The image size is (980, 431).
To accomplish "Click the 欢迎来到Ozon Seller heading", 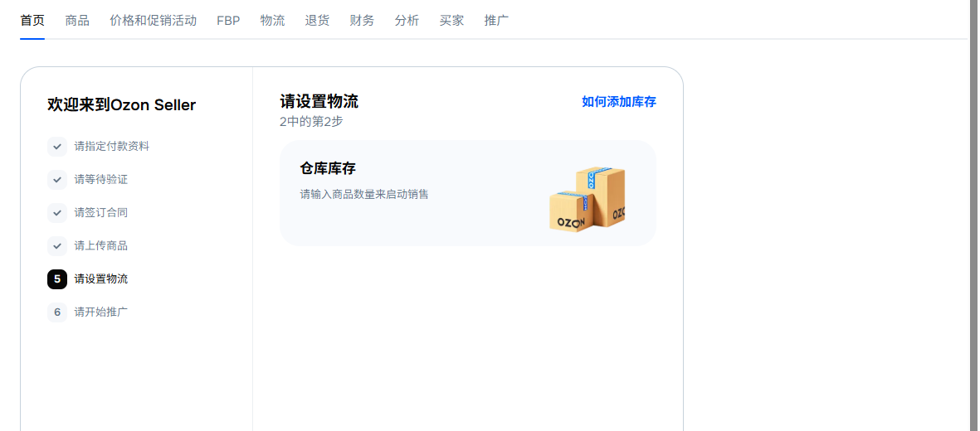I will 121,105.
